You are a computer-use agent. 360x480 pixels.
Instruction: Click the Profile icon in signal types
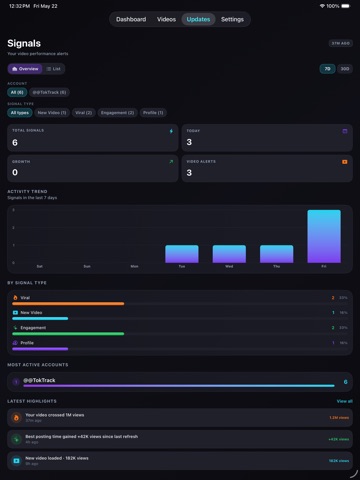coord(15,343)
